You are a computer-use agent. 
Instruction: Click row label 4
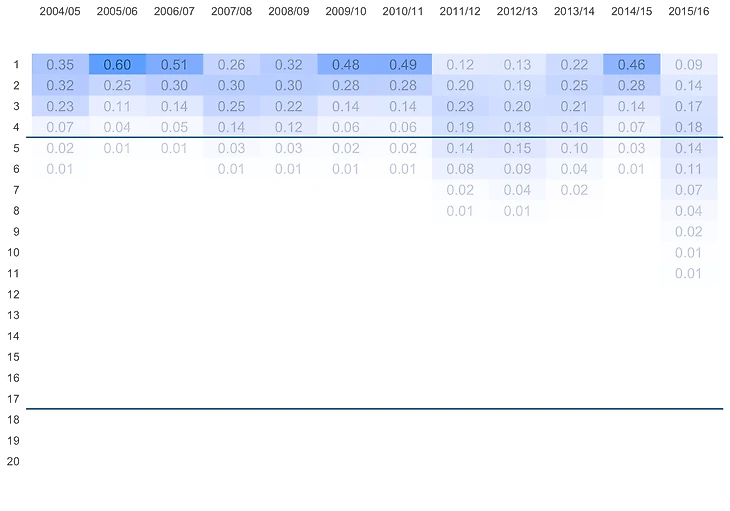15,128
